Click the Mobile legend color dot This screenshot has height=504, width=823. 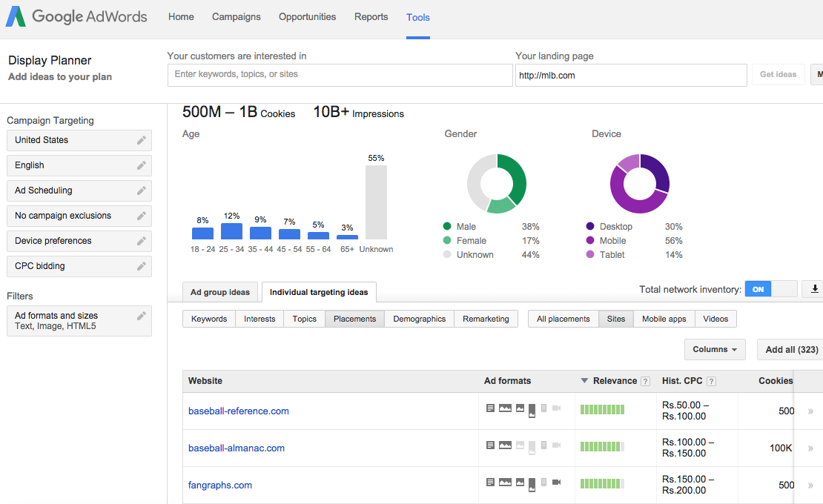click(590, 240)
